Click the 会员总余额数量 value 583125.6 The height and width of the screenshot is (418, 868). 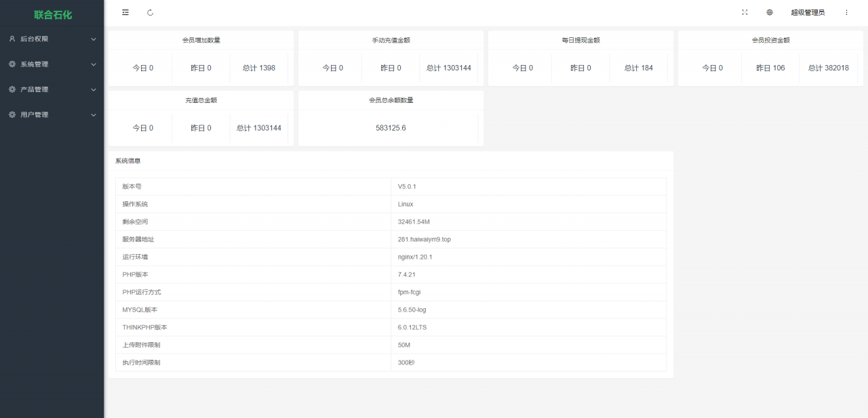(391, 128)
